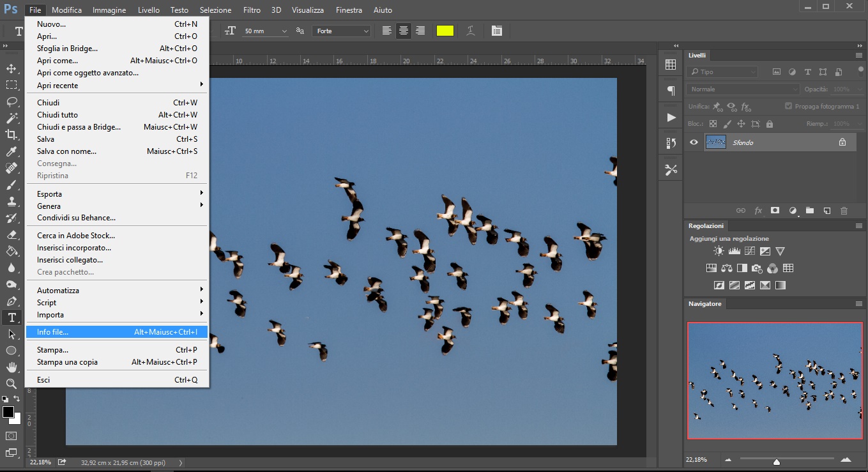Click the add layer mask icon
Image resolution: width=868 pixels, height=472 pixels.
[775, 210]
